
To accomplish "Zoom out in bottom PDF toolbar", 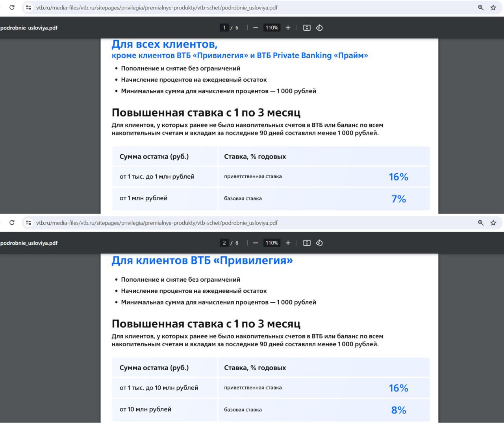I will tap(256, 243).
